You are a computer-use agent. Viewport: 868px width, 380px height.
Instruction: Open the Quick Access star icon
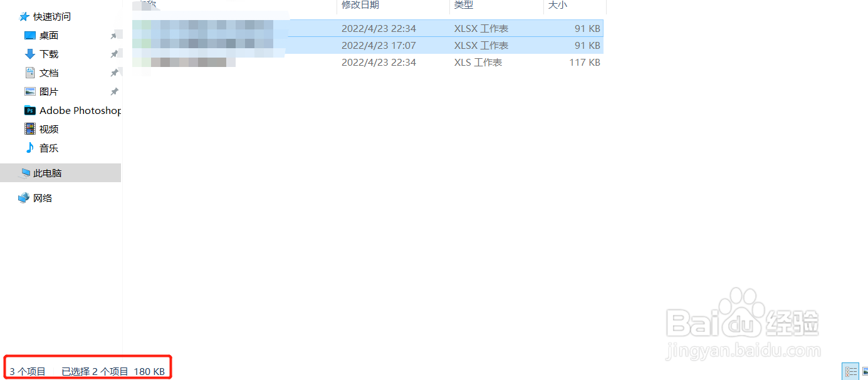(24, 16)
